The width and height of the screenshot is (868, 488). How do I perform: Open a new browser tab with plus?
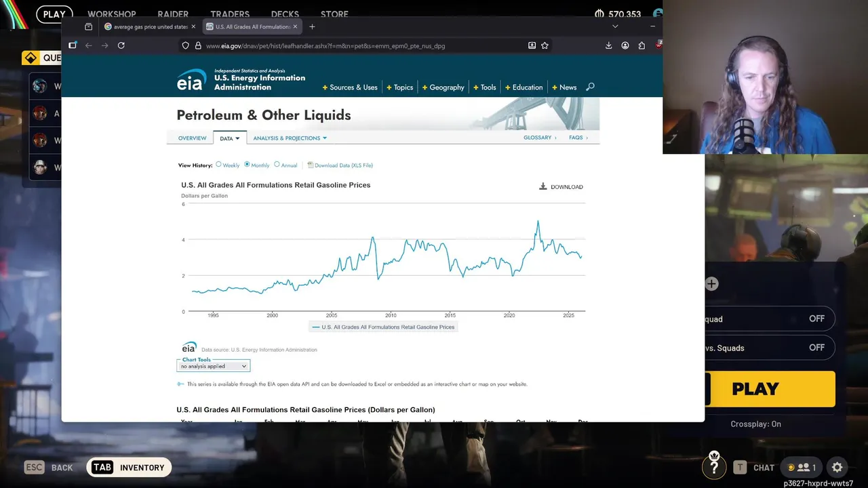tap(312, 26)
